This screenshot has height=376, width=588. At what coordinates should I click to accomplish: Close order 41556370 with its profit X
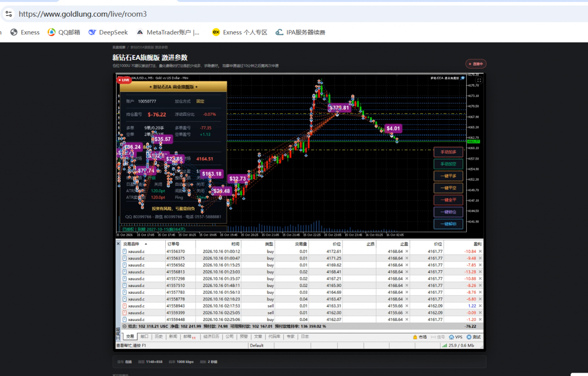tap(481, 251)
